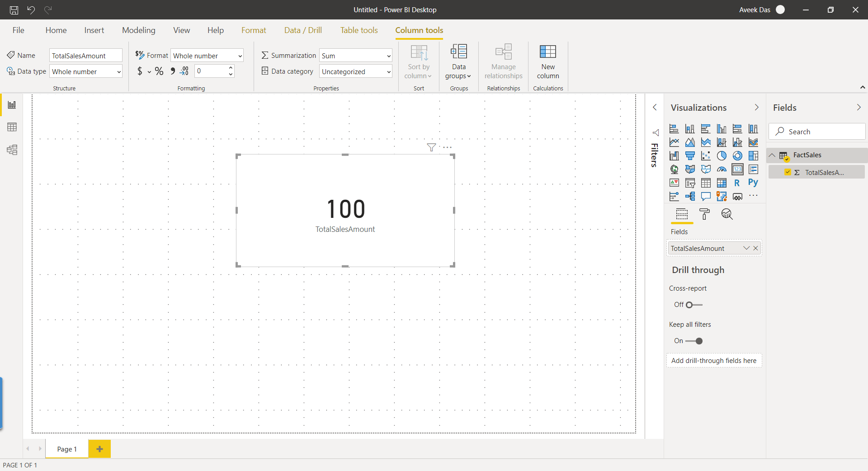Screen dimensions: 868x471
Task: Switch to the Table tools tab
Action: point(359,30)
